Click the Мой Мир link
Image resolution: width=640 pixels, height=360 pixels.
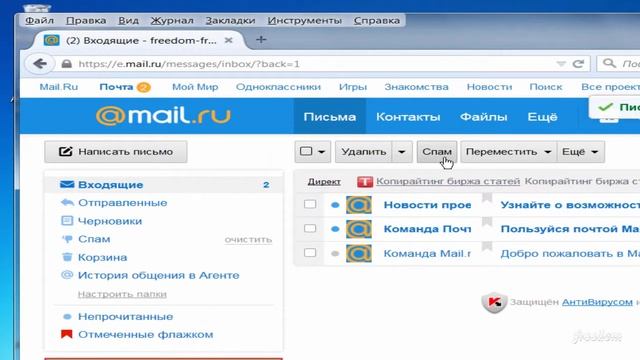[195, 87]
